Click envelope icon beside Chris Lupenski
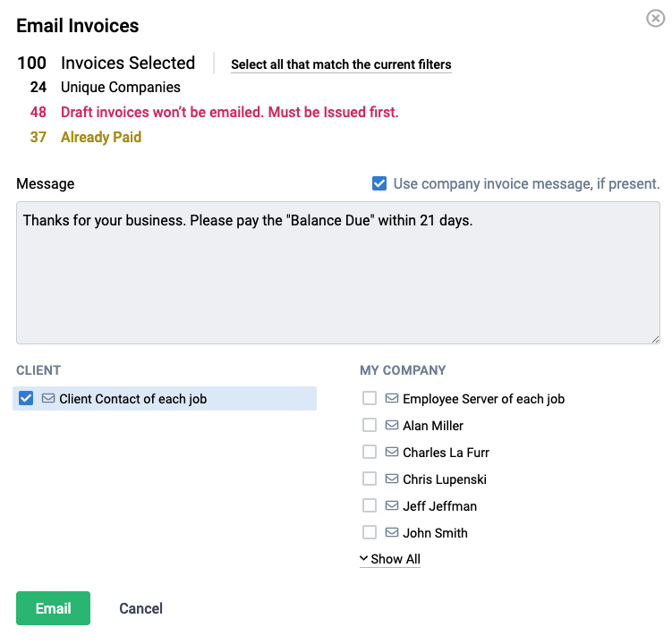Screen dimensions: 672x644 (x=392, y=479)
